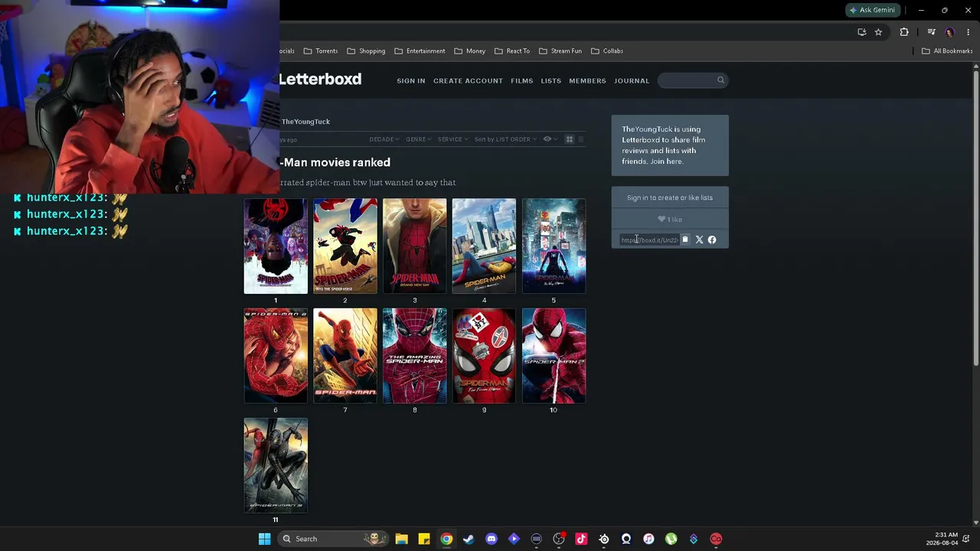
Task: Copy the share link with clipboard icon
Action: (685, 240)
